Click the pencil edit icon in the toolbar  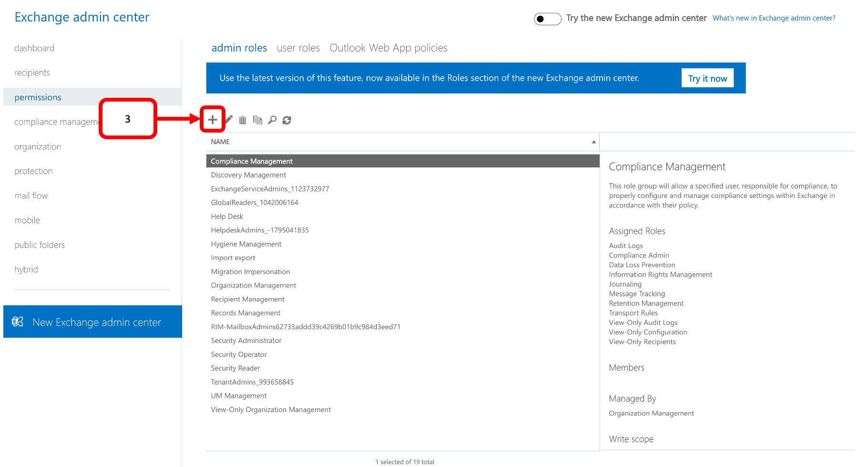pos(229,120)
